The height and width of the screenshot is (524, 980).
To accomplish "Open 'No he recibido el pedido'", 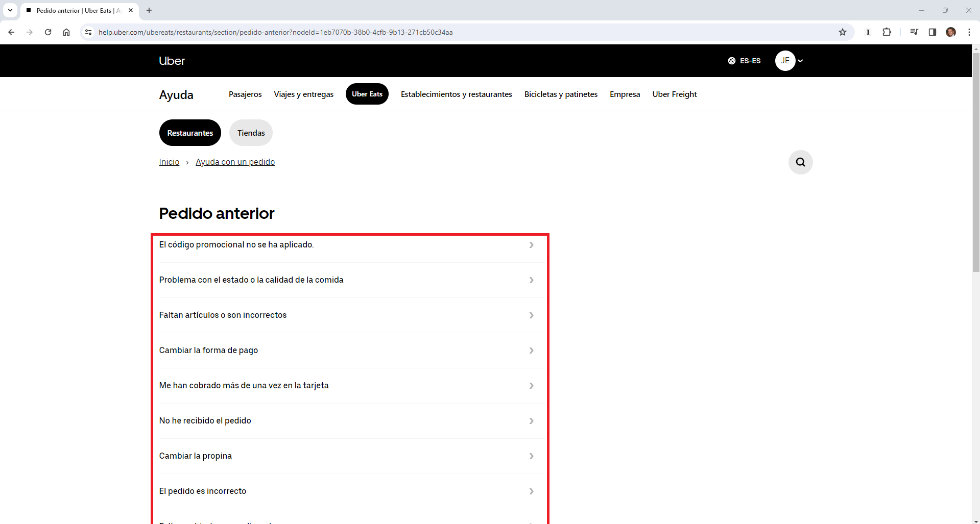I will pyautogui.click(x=351, y=421).
